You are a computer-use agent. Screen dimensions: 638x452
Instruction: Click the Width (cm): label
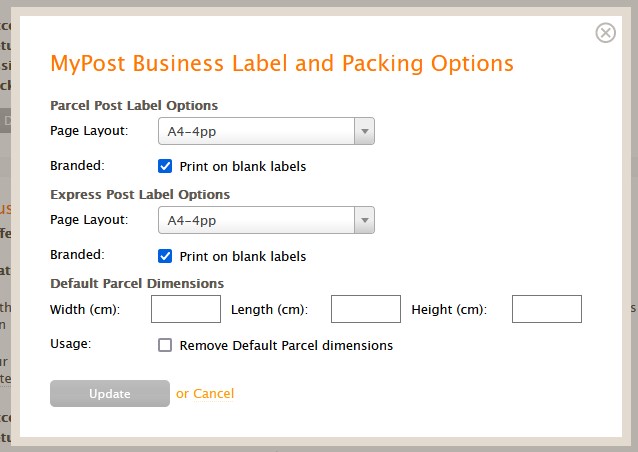coord(85,310)
